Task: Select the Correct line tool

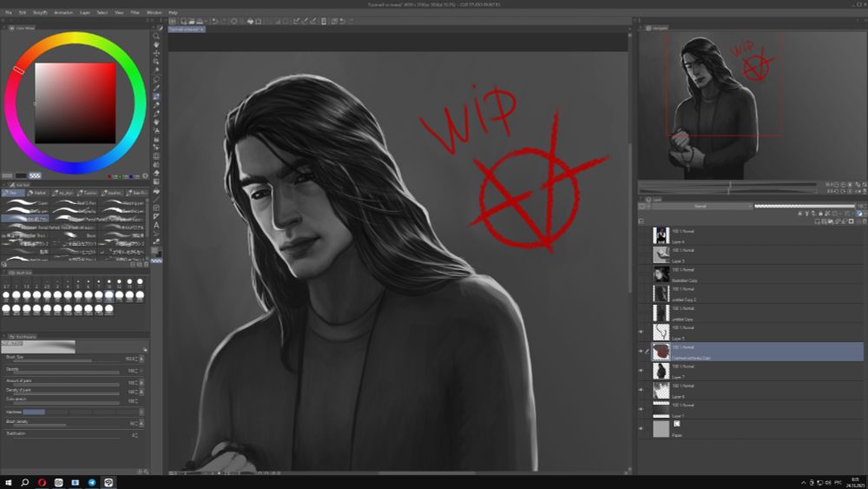Action: (156, 242)
